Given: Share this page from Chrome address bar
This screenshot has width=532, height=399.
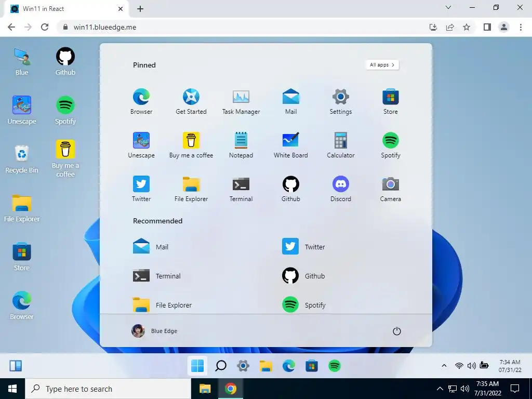Looking at the screenshot, I should [450, 27].
